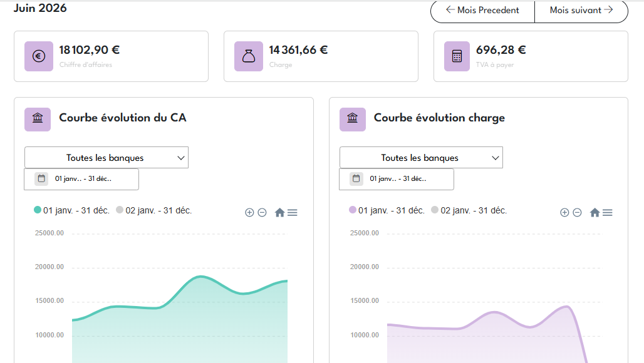Open Toutes les banques dropdown in charge chart
The width and height of the screenshot is (644, 363).
421,158
